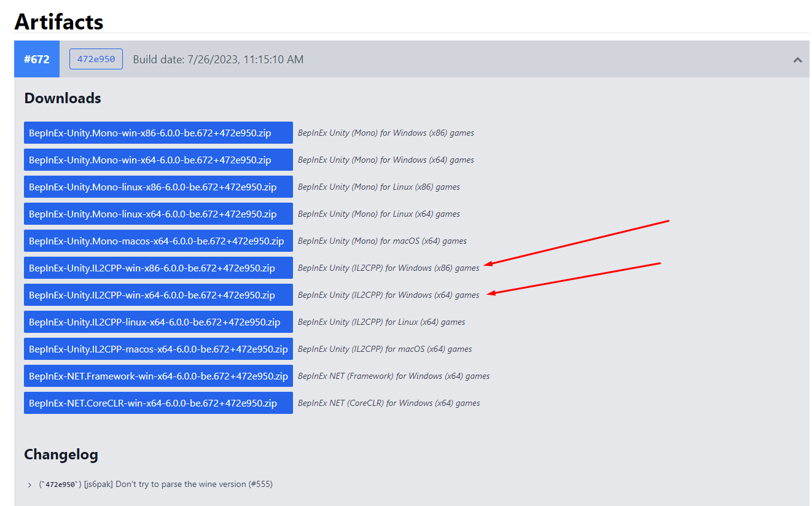
Task: Download BepInEx-Unity.IL2CPP-win-x64 zip
Action: [158, 295]
